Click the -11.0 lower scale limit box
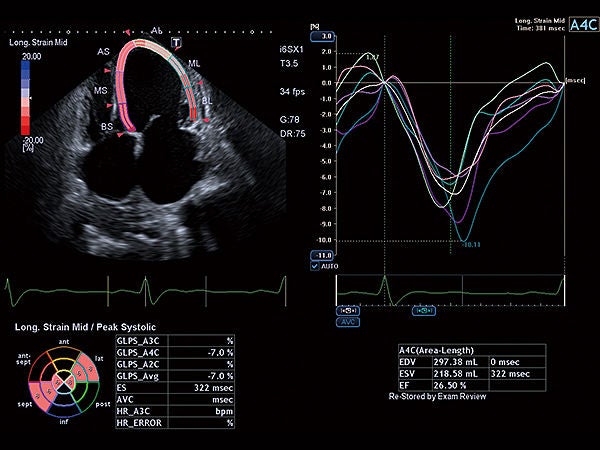This screenshot has height=450, width=600. point(323,255)
